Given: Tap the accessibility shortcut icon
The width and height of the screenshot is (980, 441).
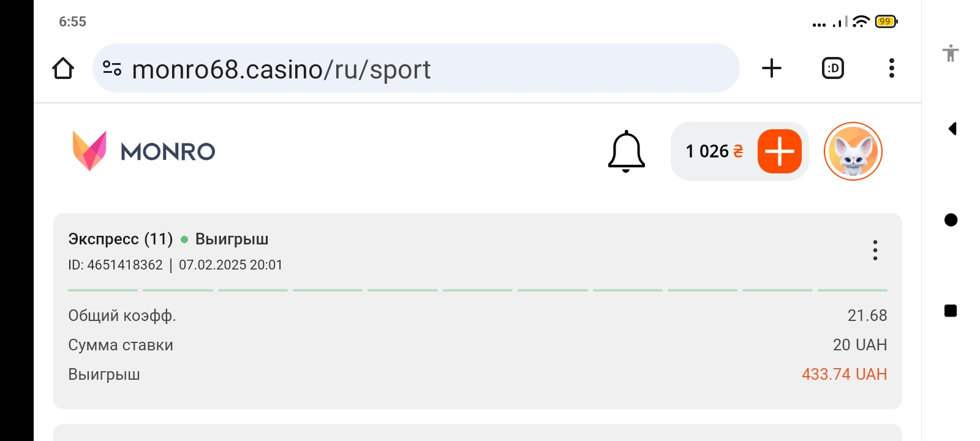Looking at the screenshot, I should pyautogui.click(x=951, y=53).
